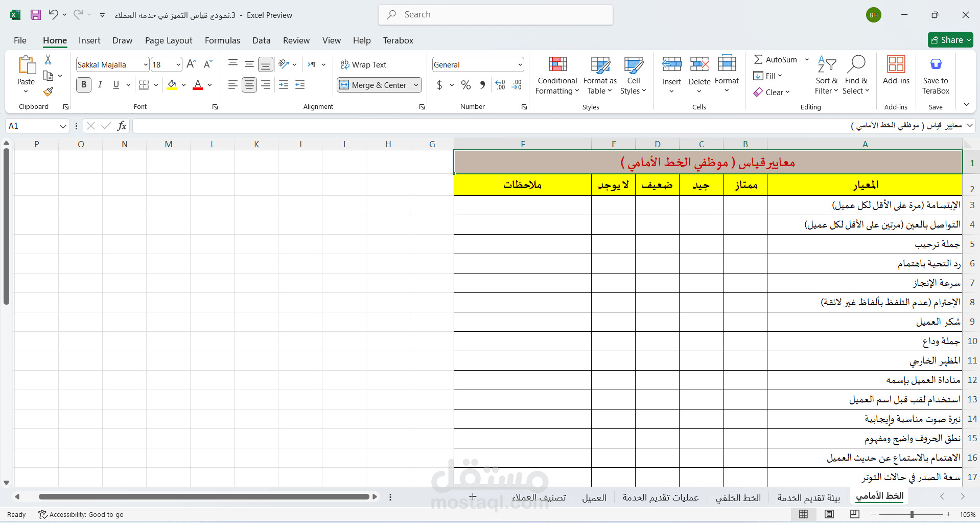980x523 pixels.
Task: Decrease decimal places
Action: (517, 85)
